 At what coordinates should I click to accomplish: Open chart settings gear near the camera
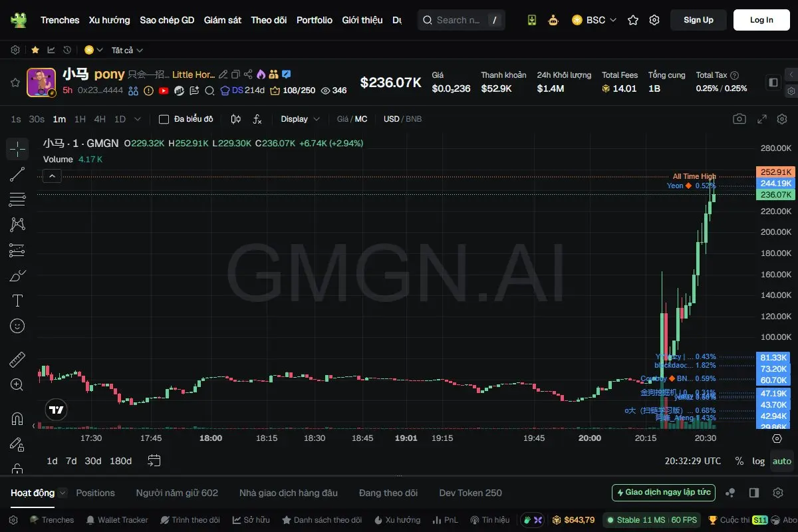pyautogui.click(x=781, y=119)
